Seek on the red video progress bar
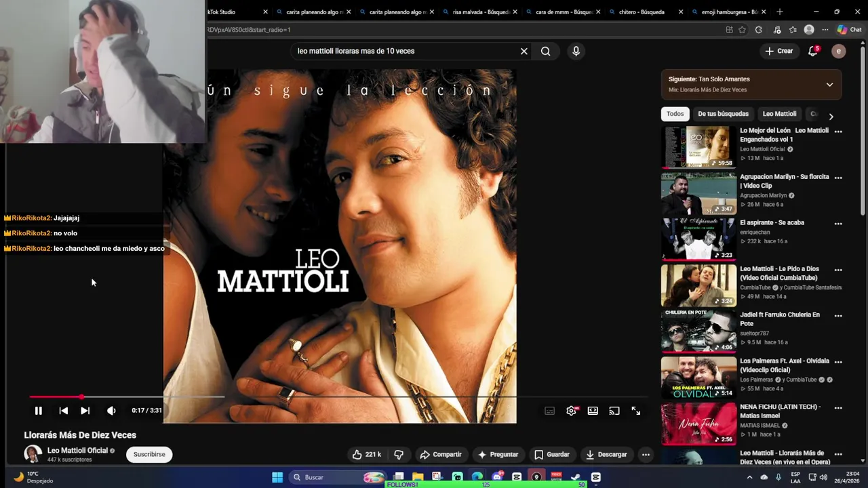Image resolution: width=868 pixels, height=488 pixels. coord(339,396)
